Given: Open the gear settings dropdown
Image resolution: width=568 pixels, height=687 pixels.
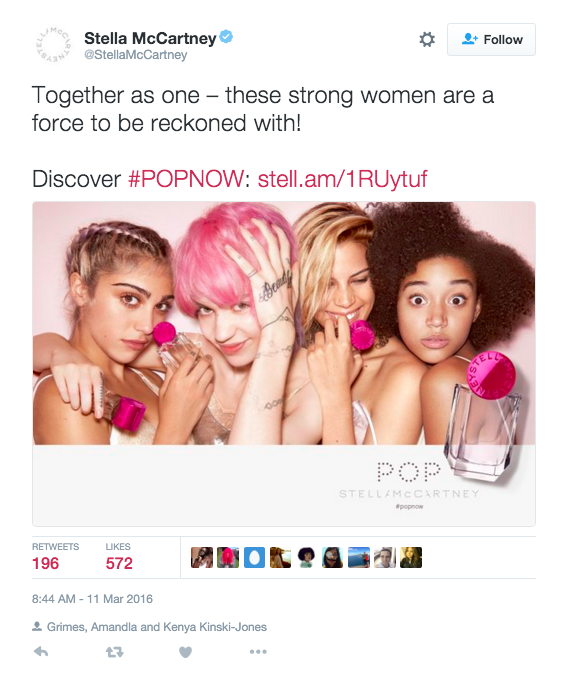Looking at the screenshot, I should pyautogui.click(x=427, y=39).
